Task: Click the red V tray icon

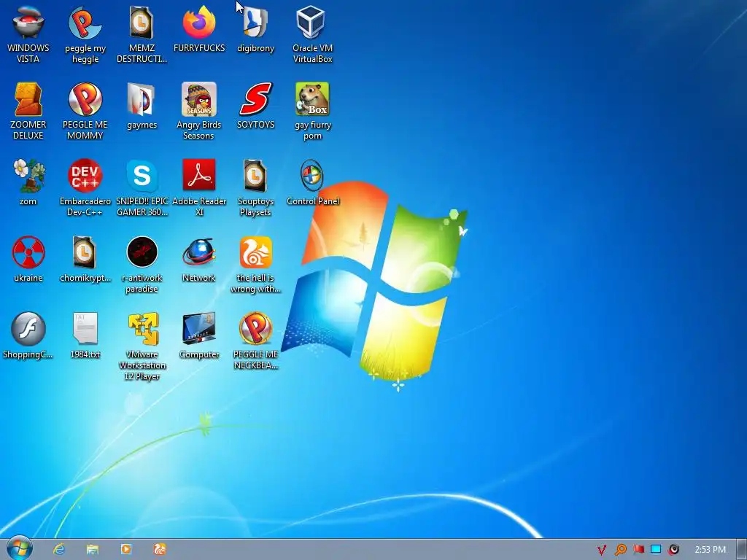Action: 602,550
